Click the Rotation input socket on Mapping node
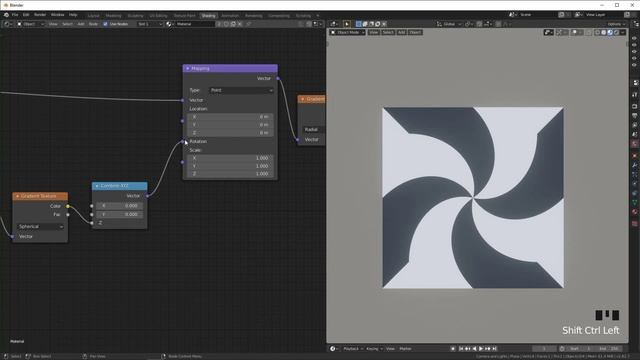The width and height of the screenshot is (640, 360). pyautogui.click(x=182, y=142)
